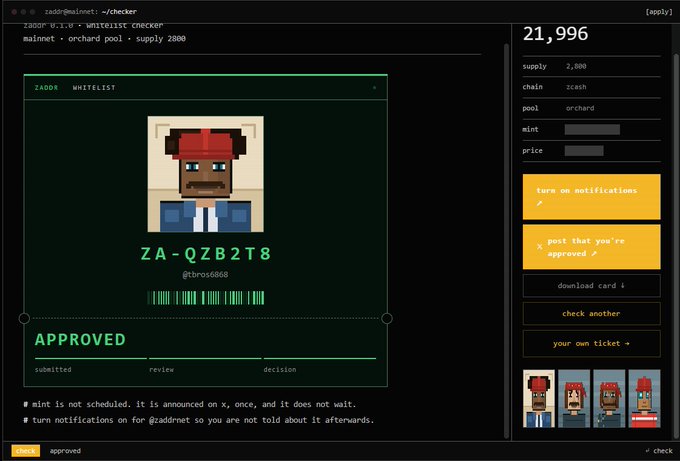Click turn on notifications button
The height and width of the screenshot is (461, 680).
tap(592, 197)
